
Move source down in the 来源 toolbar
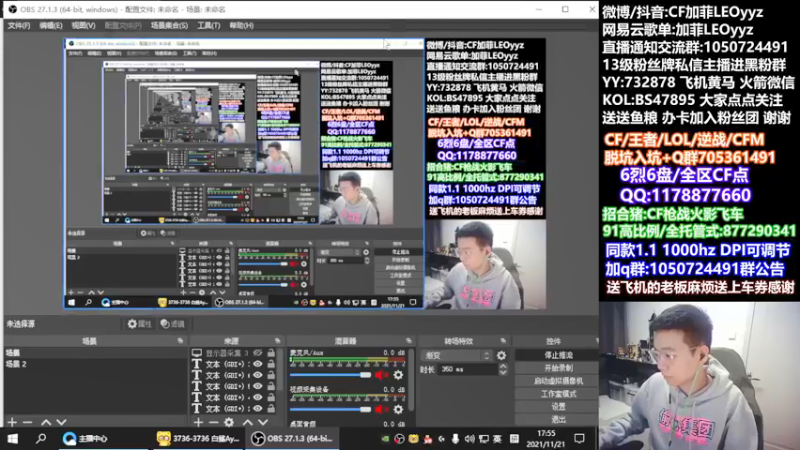(x=263, y=422)
